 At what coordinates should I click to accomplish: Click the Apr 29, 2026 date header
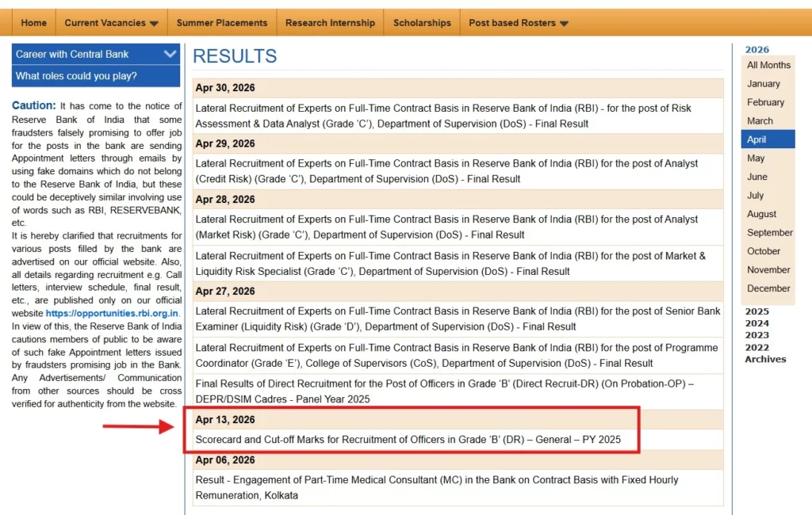coord(224,144)
